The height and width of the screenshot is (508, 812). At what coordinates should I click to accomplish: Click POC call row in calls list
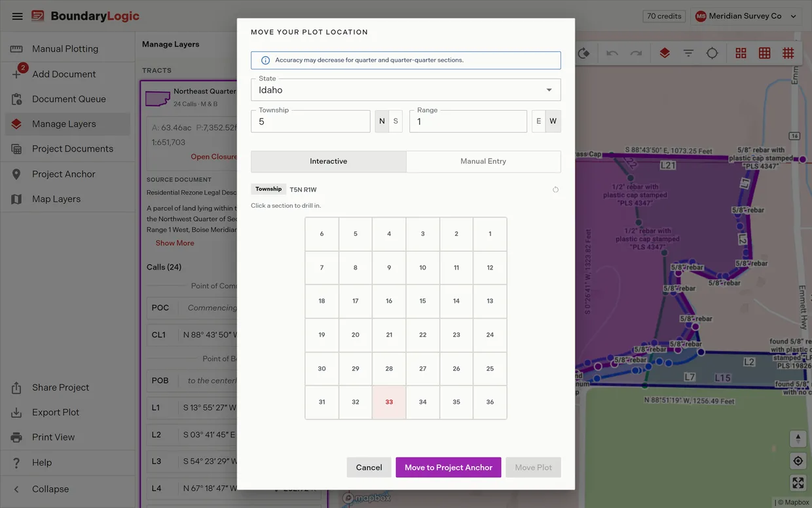point(192,308)
